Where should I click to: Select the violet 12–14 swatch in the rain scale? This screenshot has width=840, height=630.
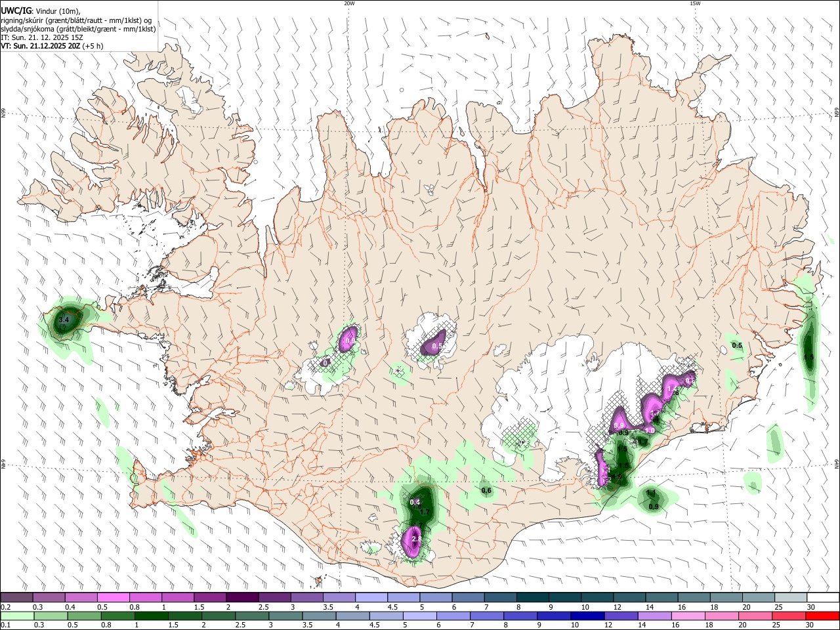coord(622,616)
